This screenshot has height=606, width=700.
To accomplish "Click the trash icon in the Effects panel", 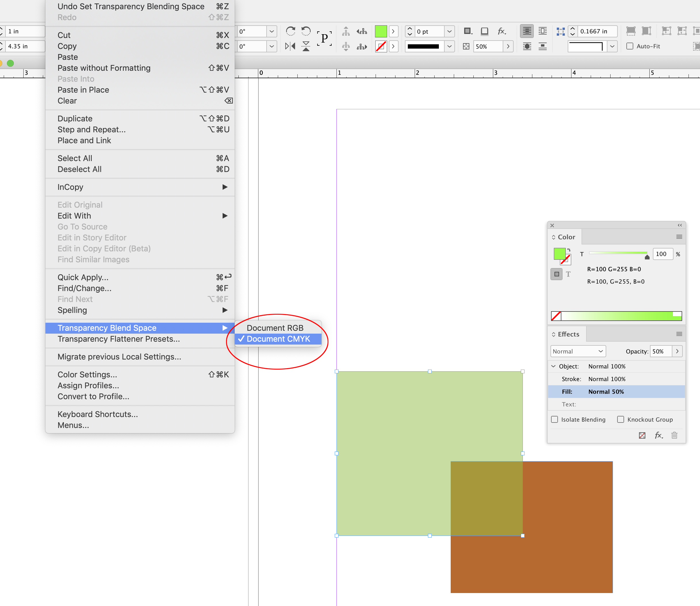I will pyautogui.click(x=675, y=435).
